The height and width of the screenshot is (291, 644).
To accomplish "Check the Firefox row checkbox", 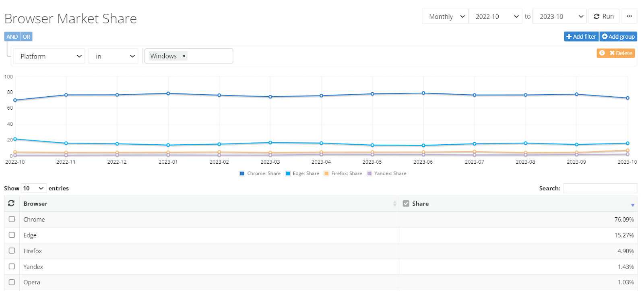I will pyautogui.click(x=12, y=251).
